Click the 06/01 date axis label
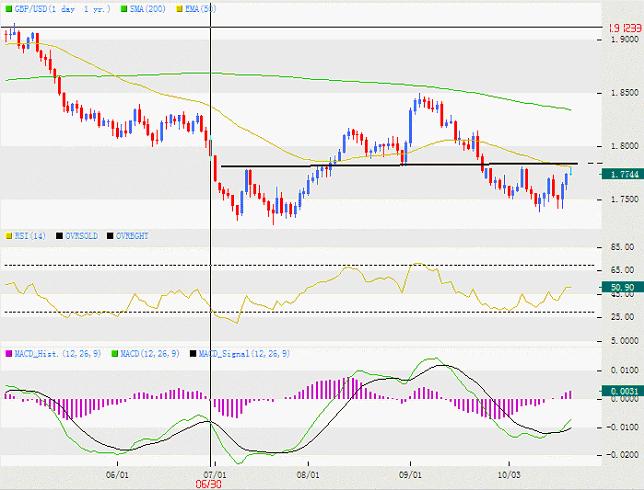 coord(117,475)
